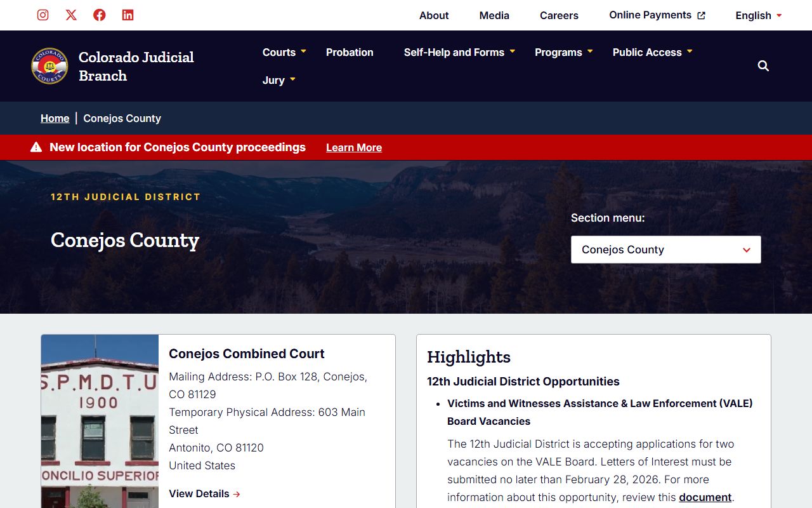Viewport: 812px width, 508px height.
Task: Open the Programs navigation item
Action: point(558,52)
